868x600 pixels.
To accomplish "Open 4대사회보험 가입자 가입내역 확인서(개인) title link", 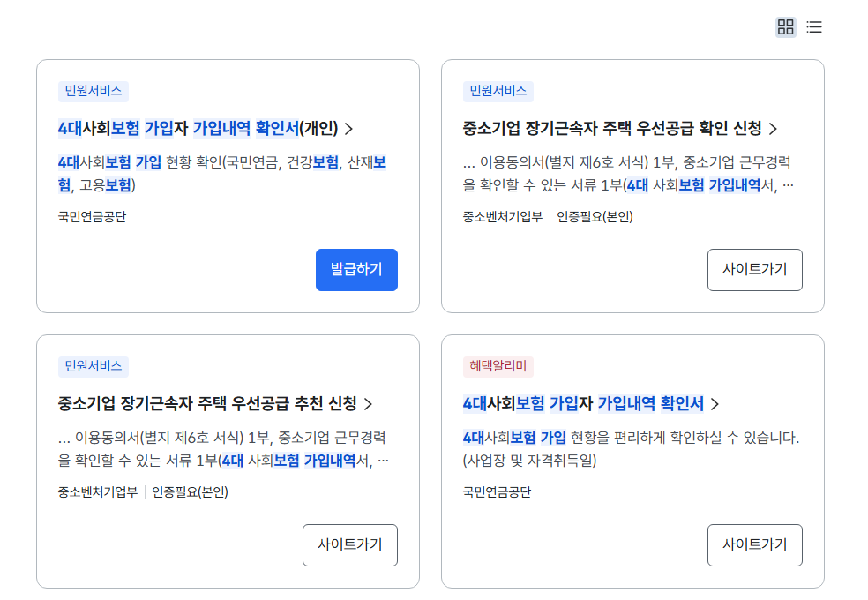I will [198, 129].
